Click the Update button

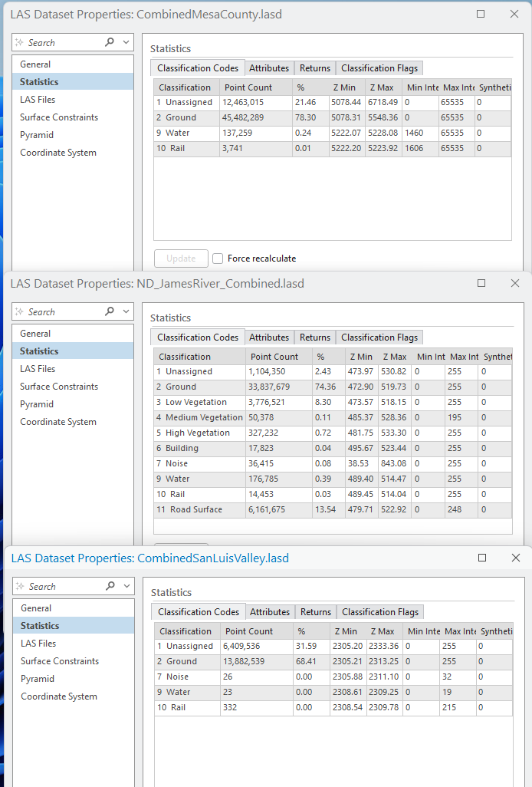click(181, 258)
